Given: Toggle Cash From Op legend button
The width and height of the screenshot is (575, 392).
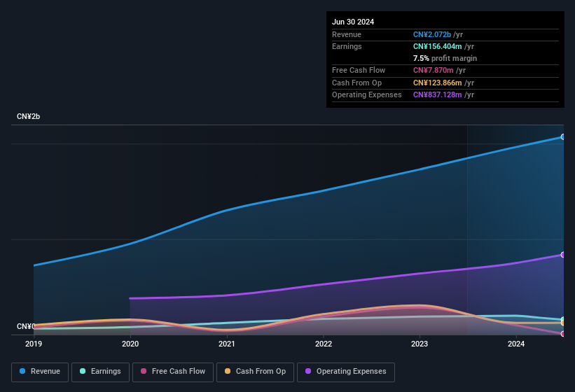Looking at the screenshot, I should pos(255,372).
